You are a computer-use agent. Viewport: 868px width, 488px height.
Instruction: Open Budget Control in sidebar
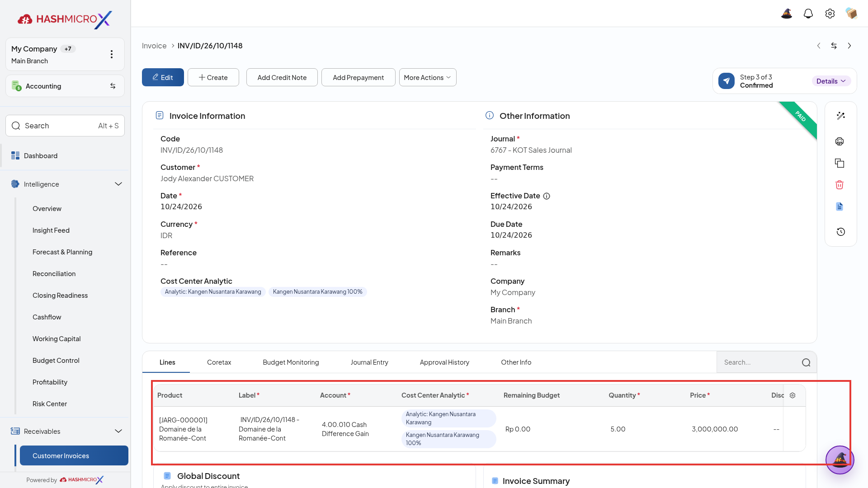coord(56,361)
